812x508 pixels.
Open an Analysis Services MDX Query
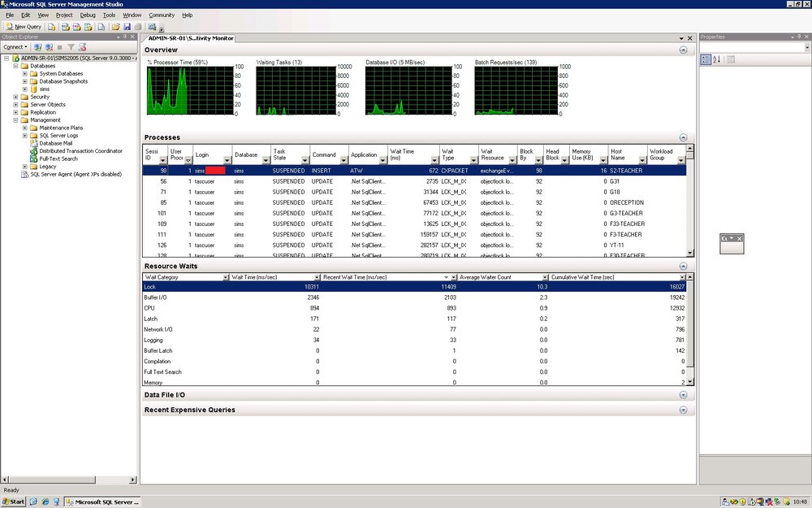click(x=65, y=27)
